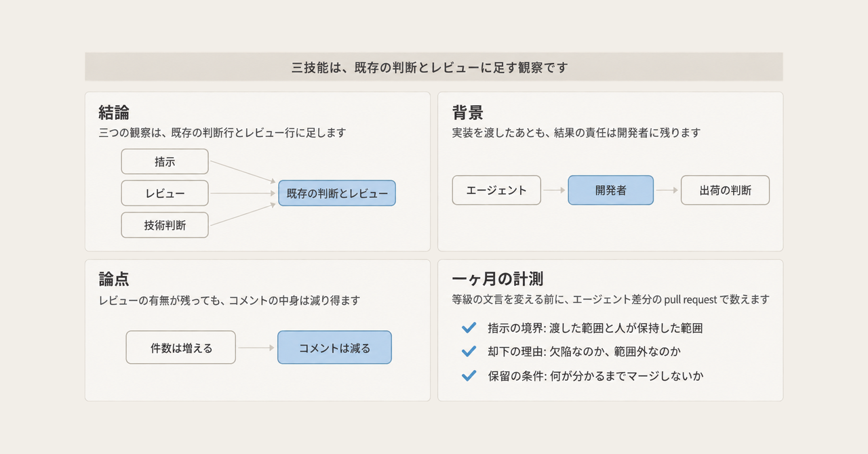This screenshot has height=454, width=868.
Task: Click the checkmark beside 指示の境界
Action: click(468, 327)
